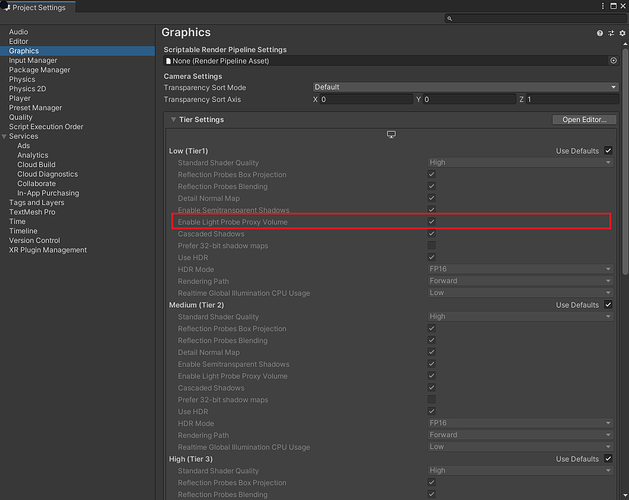629x500 pixels.
Task: Select Physics 2D in the settings list
Action: click(x=27, y=89)
